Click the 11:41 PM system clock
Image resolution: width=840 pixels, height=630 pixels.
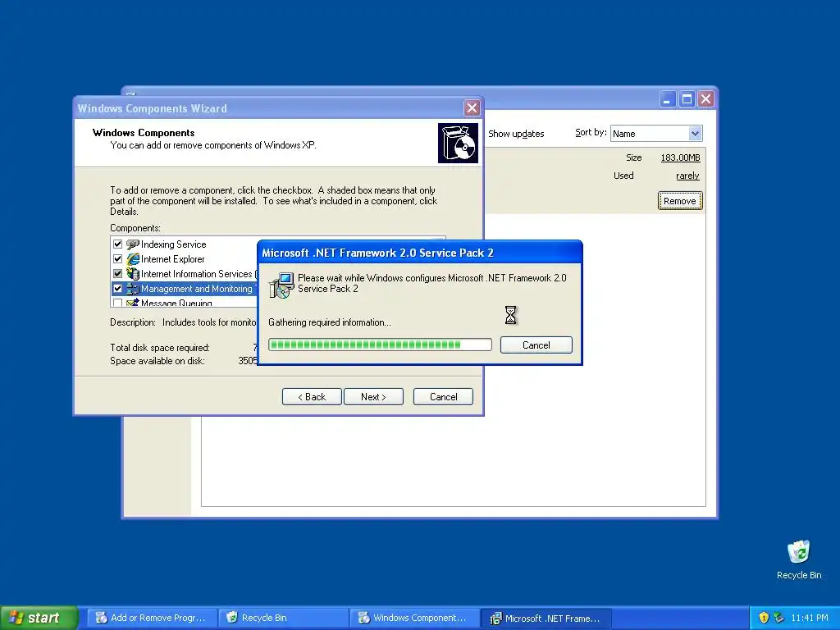coord(810,619)
